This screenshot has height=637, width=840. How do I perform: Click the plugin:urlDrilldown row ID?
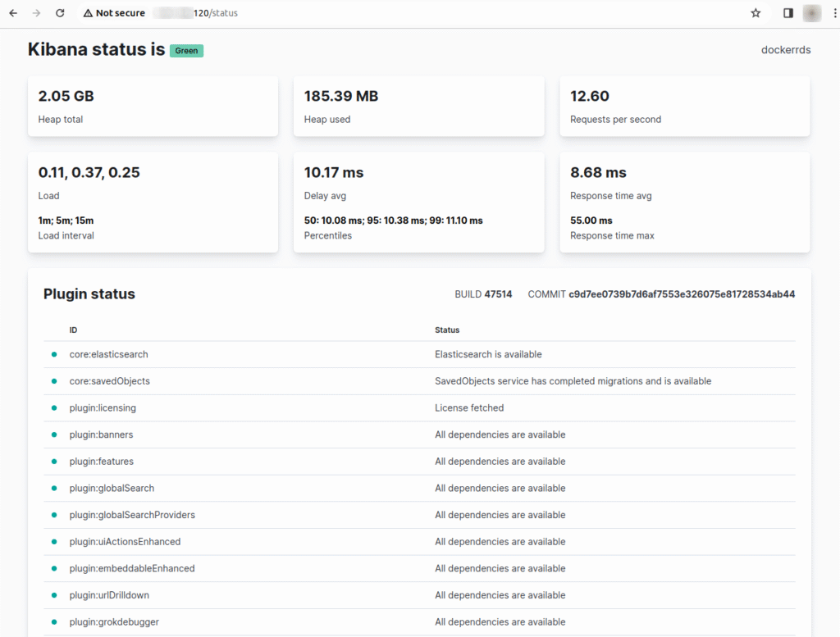click(x=109, y=595)
